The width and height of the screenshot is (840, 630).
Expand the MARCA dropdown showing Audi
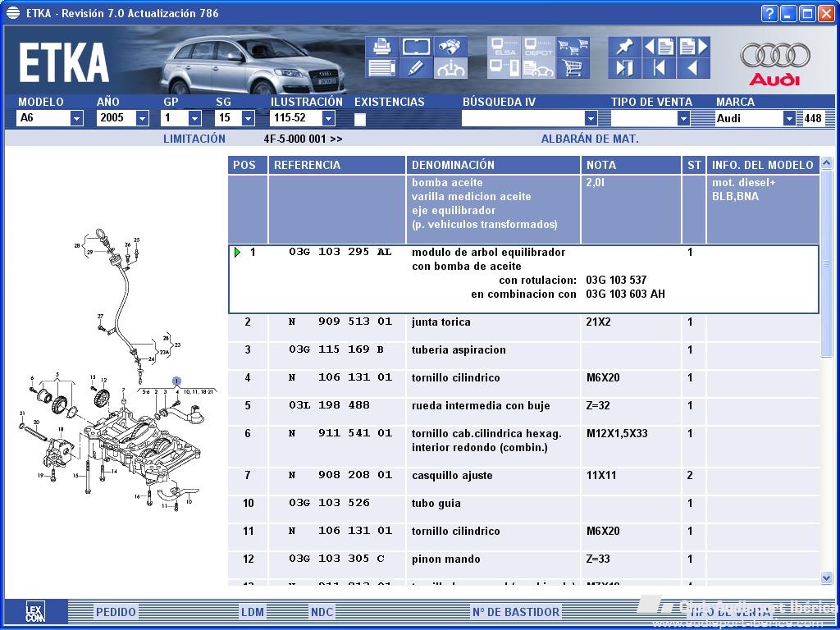tap(789, 118)
